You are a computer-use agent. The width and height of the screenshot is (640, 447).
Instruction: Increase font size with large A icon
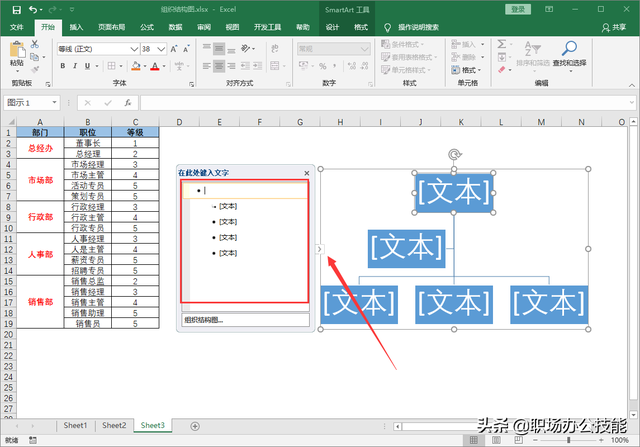174,49
